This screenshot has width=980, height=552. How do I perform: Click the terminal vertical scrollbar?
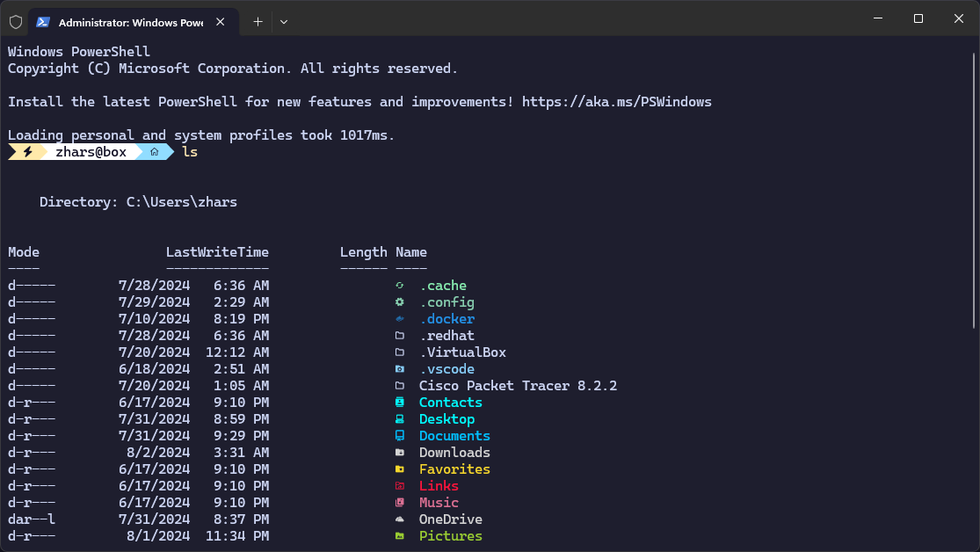pyautogui.click(x=974, y=191)
